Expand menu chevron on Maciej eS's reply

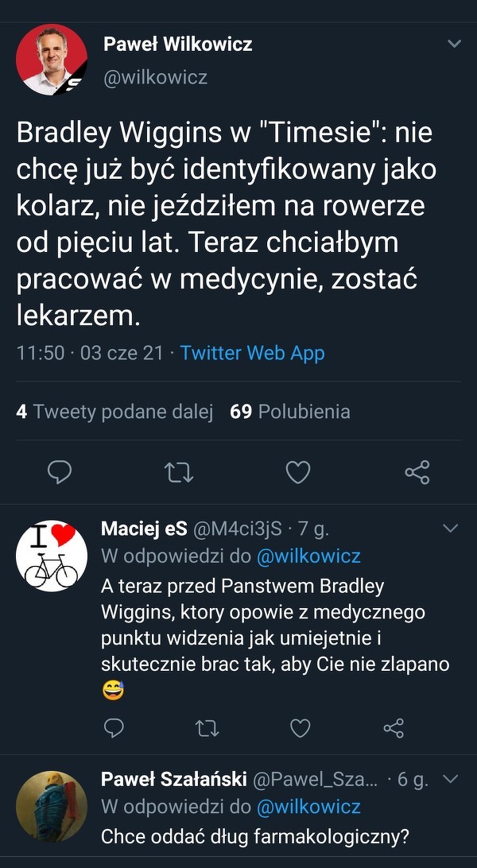click(x=450, y=528)
